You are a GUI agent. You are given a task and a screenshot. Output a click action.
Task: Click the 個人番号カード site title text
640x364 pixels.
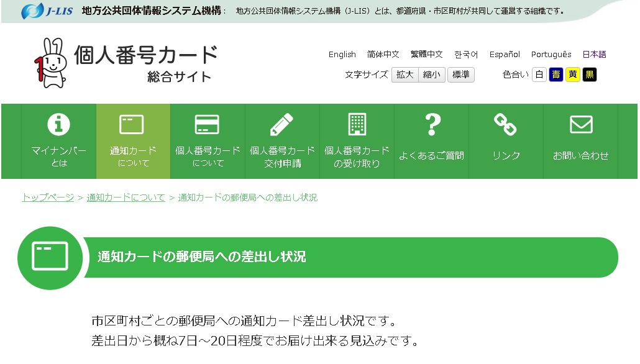point(146,54)
